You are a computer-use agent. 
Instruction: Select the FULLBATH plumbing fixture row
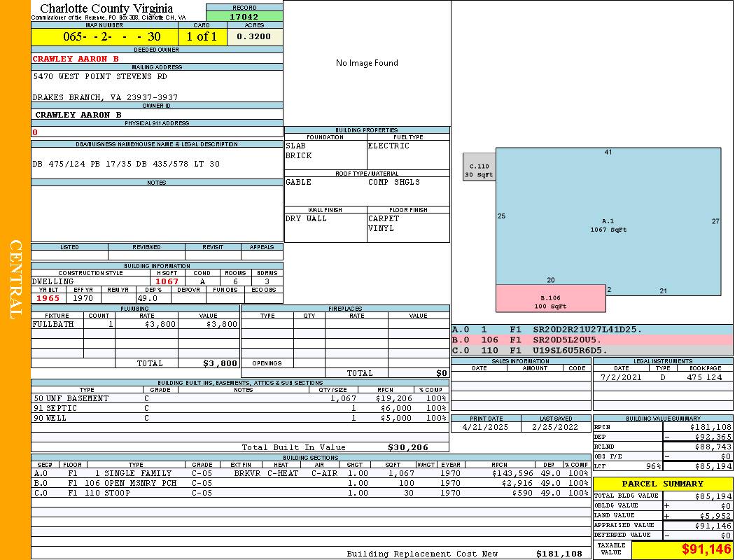135,324
